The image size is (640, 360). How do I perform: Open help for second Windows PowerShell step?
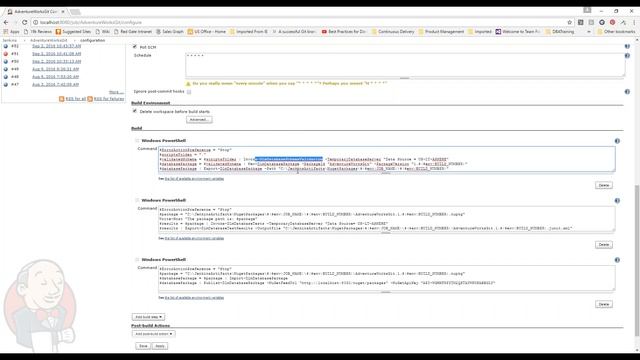(617, 200)
